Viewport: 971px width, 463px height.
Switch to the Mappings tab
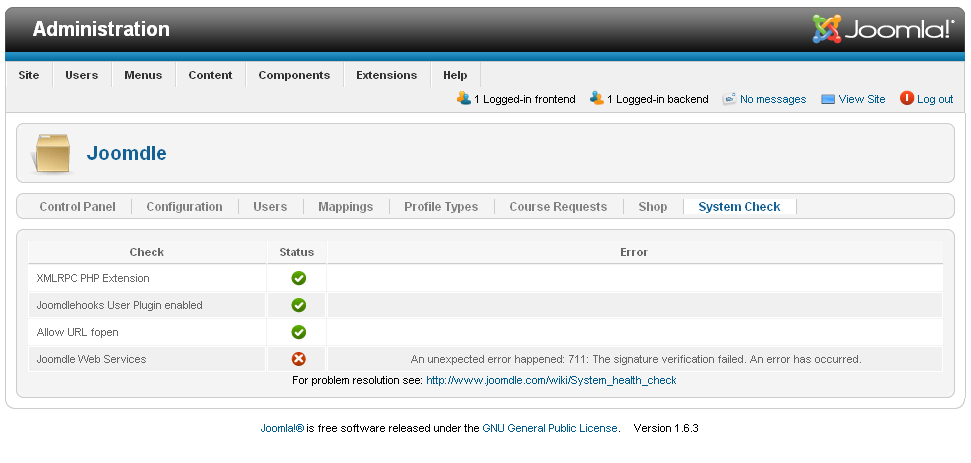point(345,207)
